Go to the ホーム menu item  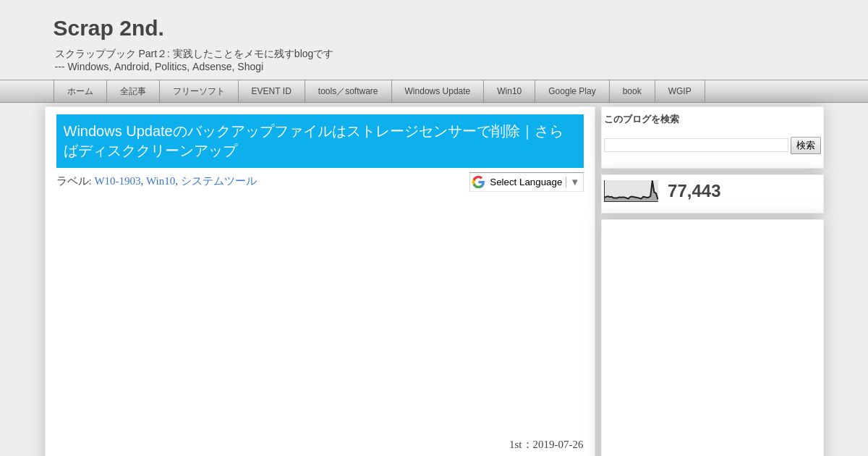(80, 91)
